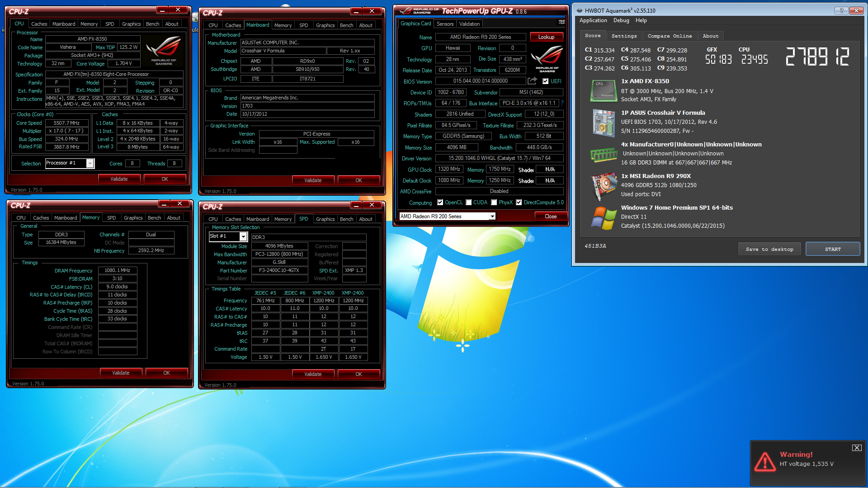
Task: Click the GPU Clock 1320 MHz value
Action: tap(449, 169)
